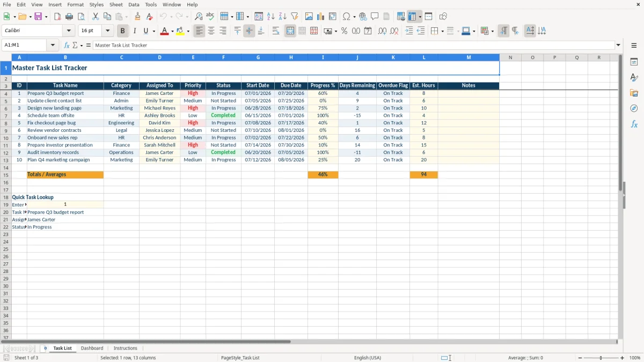
Task: Toggle Align Right
Action: 223,31
